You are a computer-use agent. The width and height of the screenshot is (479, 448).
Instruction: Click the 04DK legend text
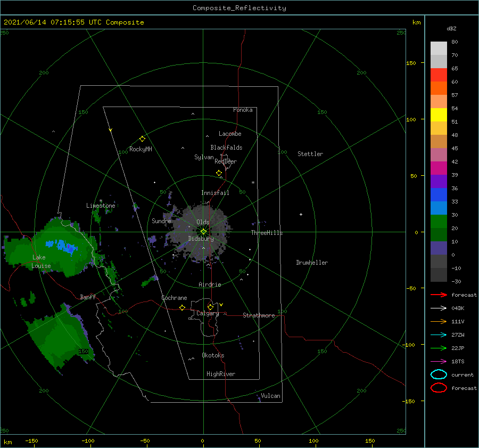pos(458,308)
